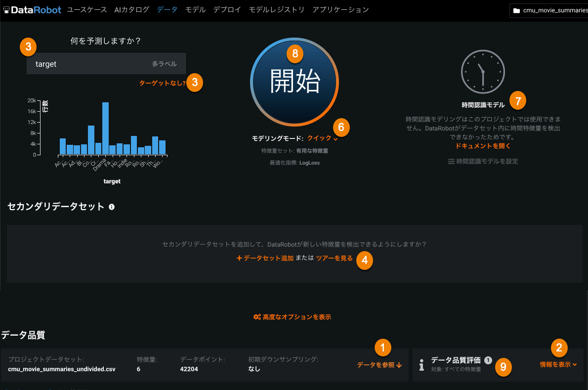The height and width of the screenshot is (390, 588).
Task: Expand the モデリングモード クイック dropdown
Action: point(322,138)
